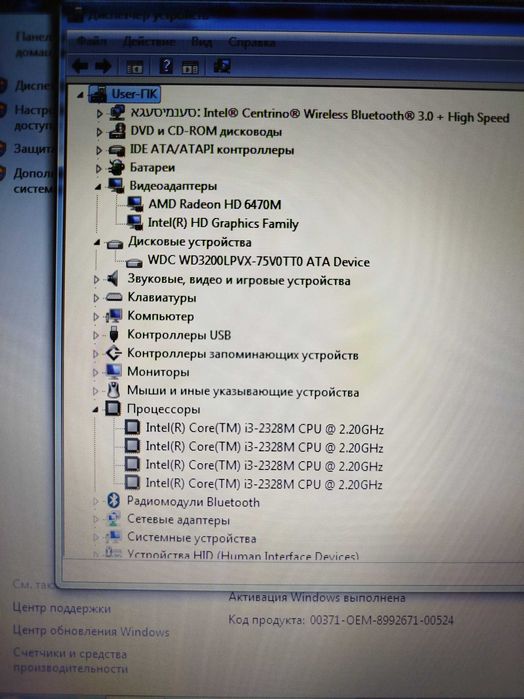This screenshot has width=524, height=699.
Task: Select Intel(R) HD Graphics Family entry
Action: (223, 223)
